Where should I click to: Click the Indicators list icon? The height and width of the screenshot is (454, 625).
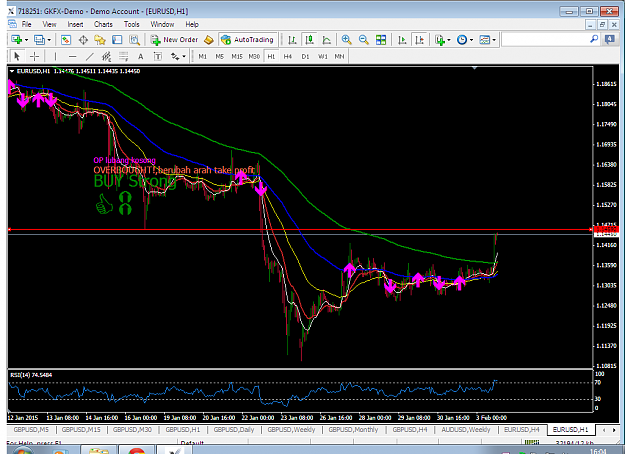click(440, 39)
